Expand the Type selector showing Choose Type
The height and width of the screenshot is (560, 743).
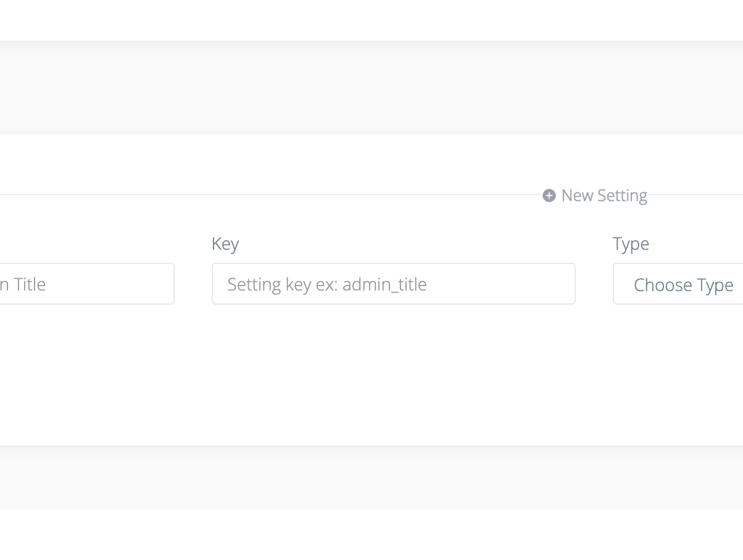pos(679,284)
